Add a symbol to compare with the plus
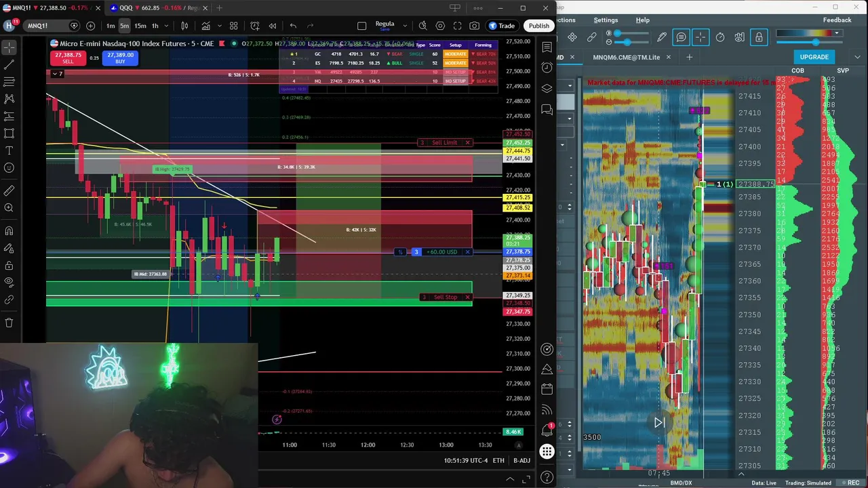Viewport: 868px width, 488px height. point(90,26)
